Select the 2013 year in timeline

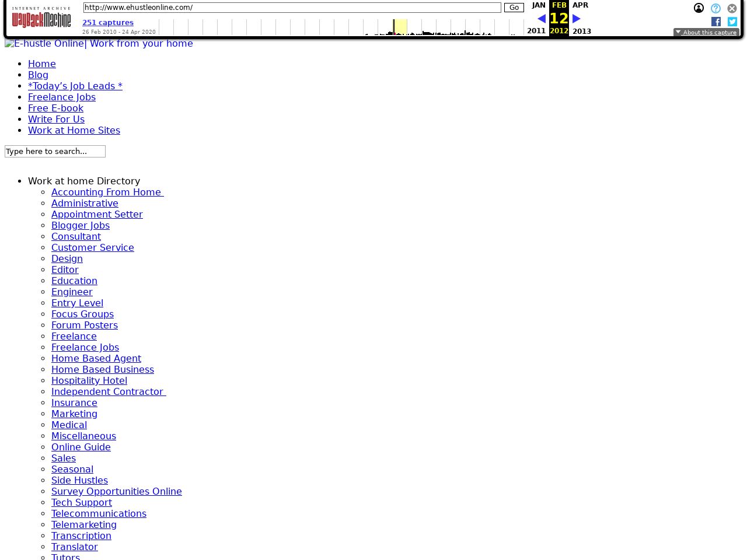581,32
